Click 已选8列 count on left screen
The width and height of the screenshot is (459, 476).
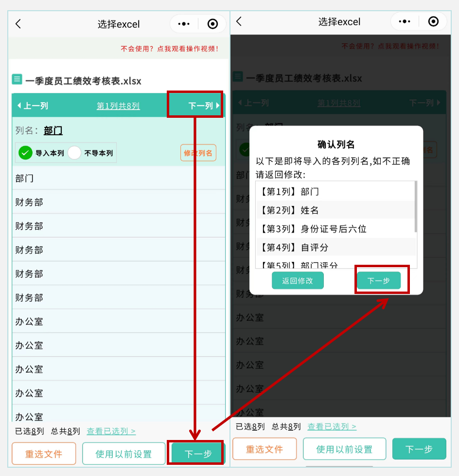point(30,431)
